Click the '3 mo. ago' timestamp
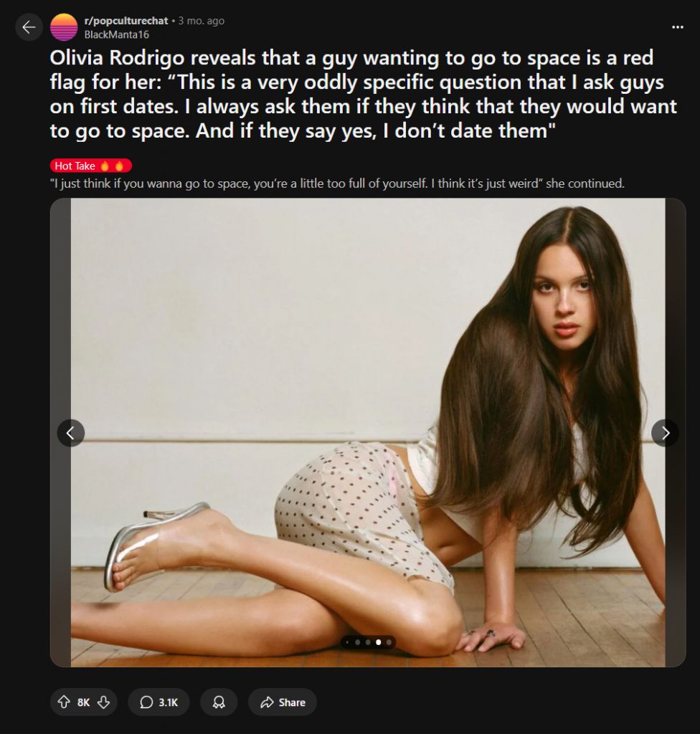 [201, 21]
